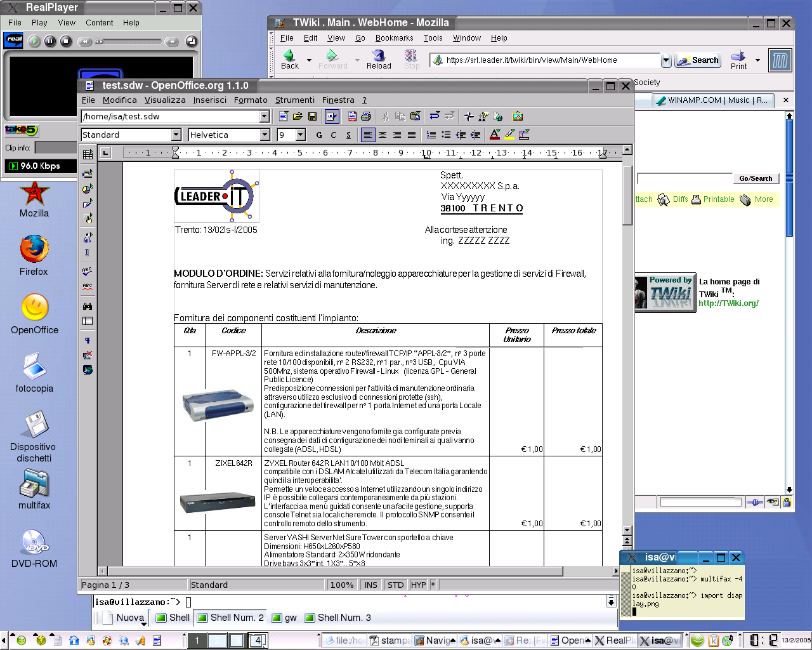The width and height of the screenshot is (812, 650).
Task: Click the Undo arrow icon
Action: [435, 116]
